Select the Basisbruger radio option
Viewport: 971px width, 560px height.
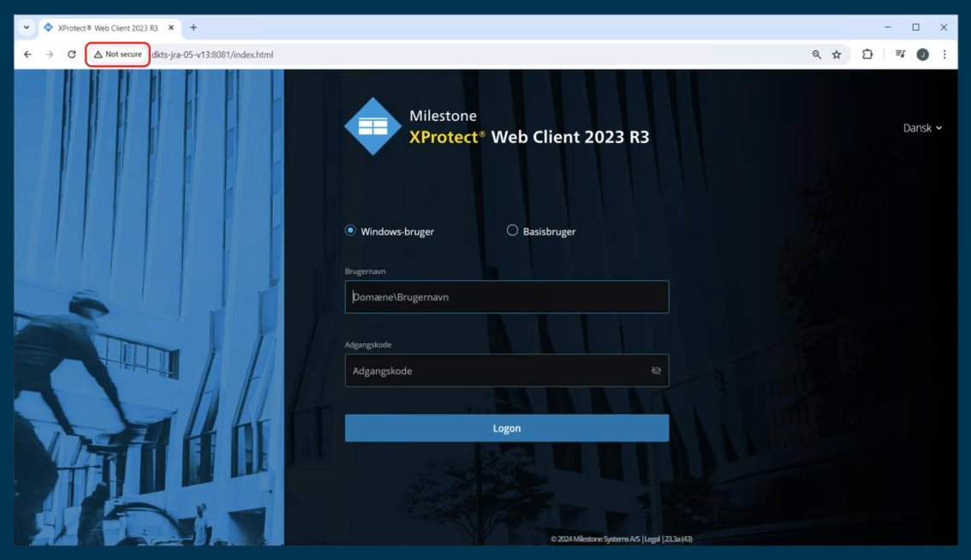pos(512,230)
